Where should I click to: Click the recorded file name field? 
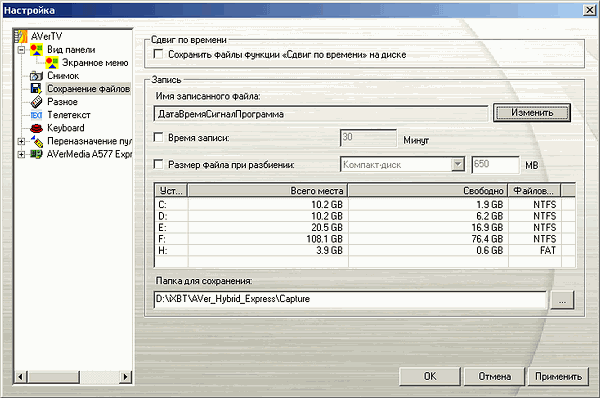click(321, 114)
